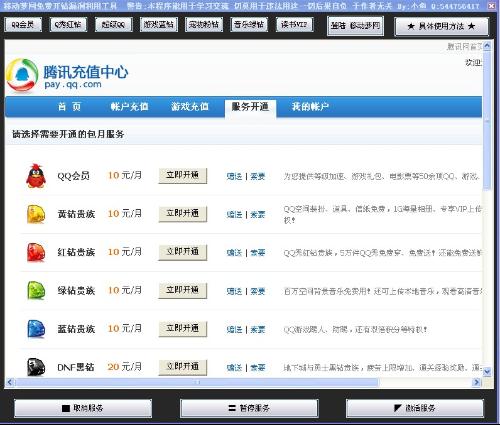The width and height of the screenshot is (500, 425).
Task: Click the 取消服务 button
Action: click(x=83, y=408)
